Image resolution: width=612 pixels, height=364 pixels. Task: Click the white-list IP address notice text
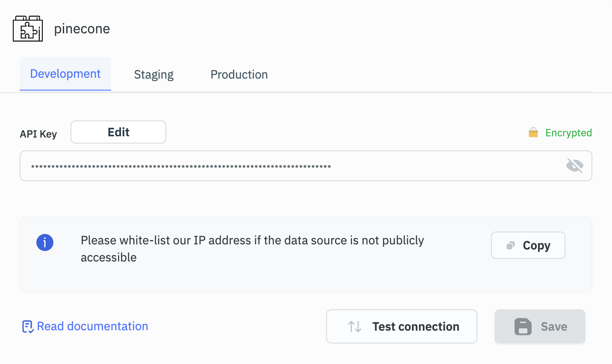252,249
